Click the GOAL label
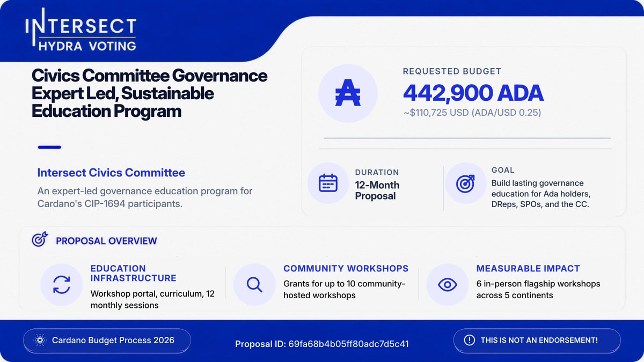Screen dimensions: 644x362 [x=503, y=170]
